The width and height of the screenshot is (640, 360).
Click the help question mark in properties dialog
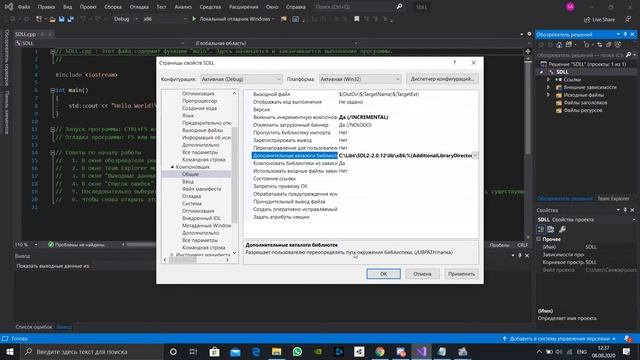[x=455, y=62]
